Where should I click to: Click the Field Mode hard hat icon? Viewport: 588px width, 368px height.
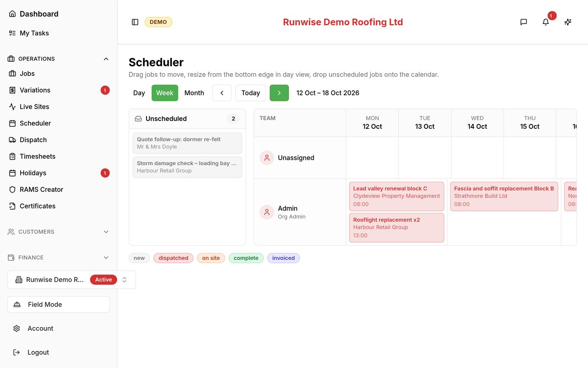coord(17,305)
